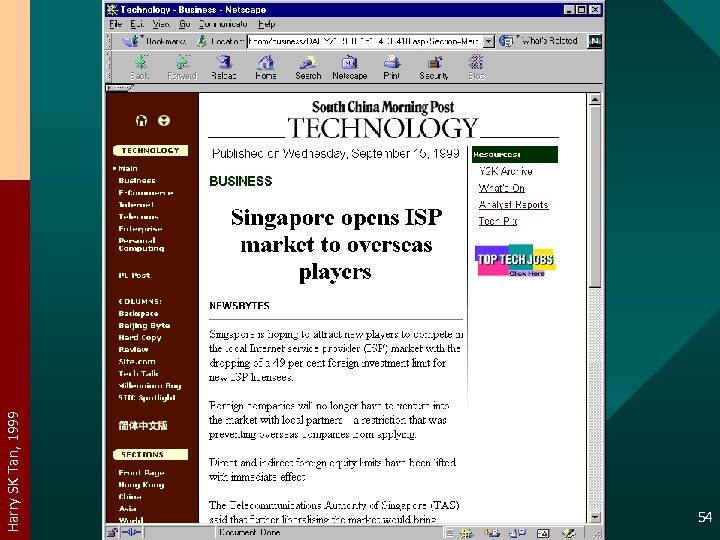Click the Main link in sidebar
The width and height of the screenshot is (720, 540).
click(128, 169)
